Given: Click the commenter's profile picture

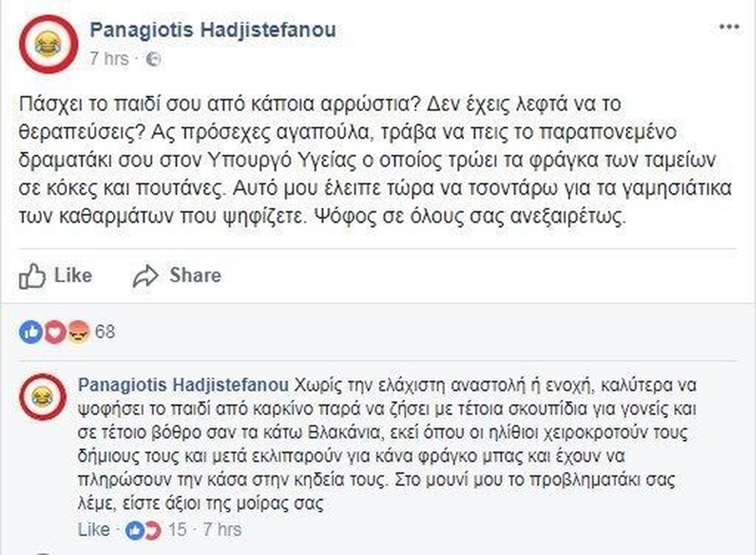Looking at the screenshot, I should 43,397.
